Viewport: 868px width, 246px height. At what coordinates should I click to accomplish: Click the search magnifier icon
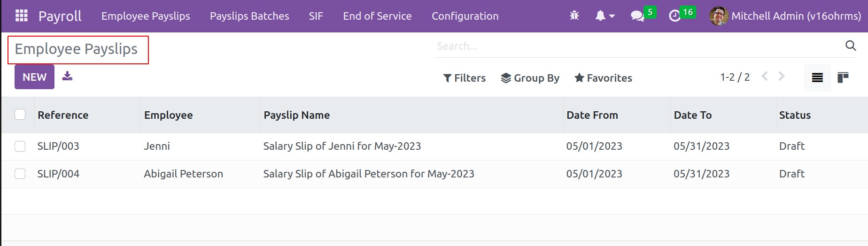tap(850, 46)
